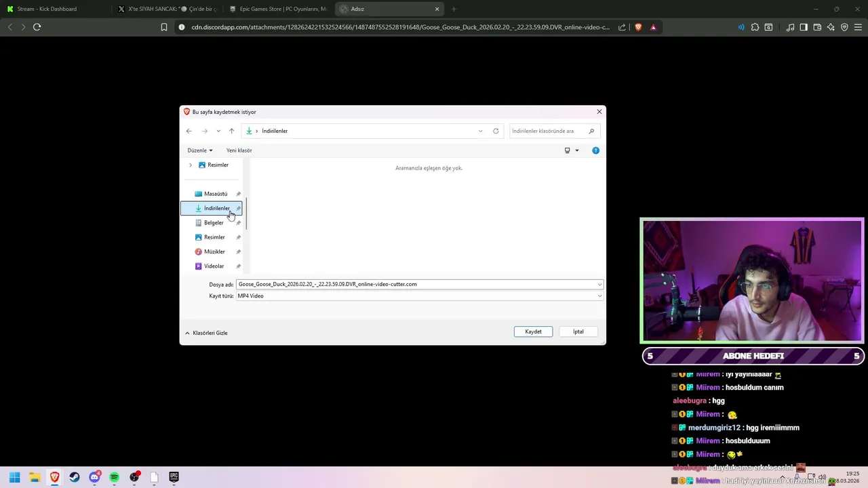Expand the address bar previous locations chevron
868x488 pixels.
tap(480, 131)
